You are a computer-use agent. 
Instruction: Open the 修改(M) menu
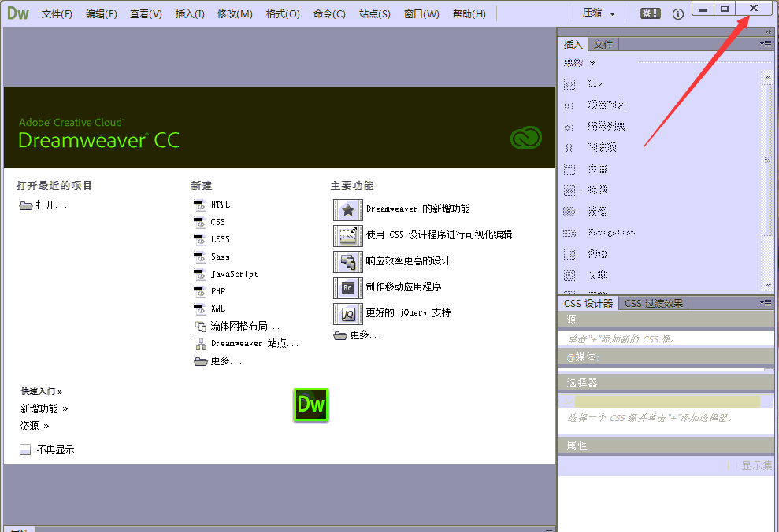click(235, 14)
